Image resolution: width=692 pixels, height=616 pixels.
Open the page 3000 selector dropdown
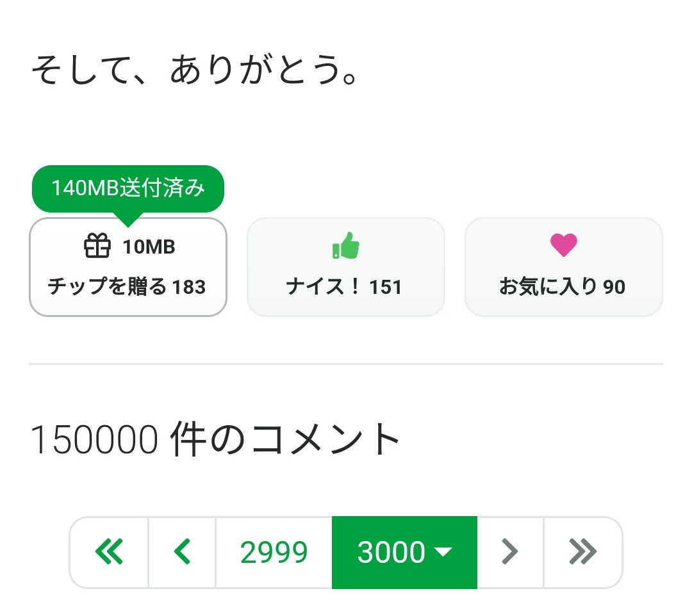(404, 552)
